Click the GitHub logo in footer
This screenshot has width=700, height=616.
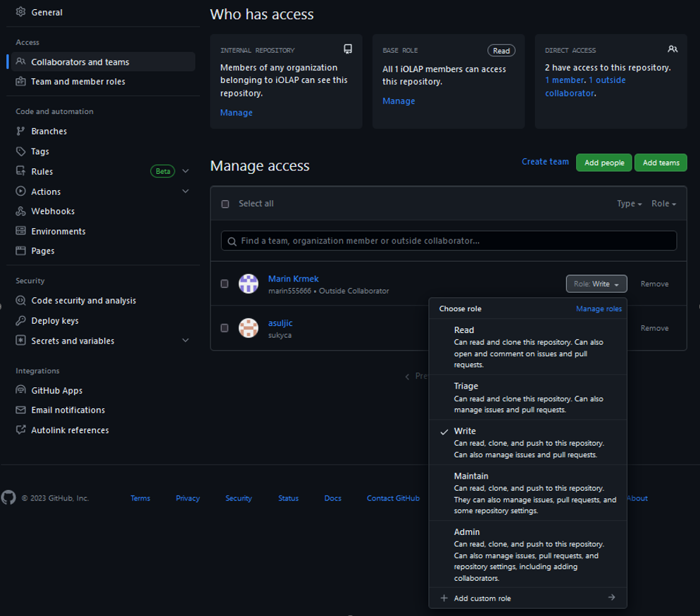(8, 498)
